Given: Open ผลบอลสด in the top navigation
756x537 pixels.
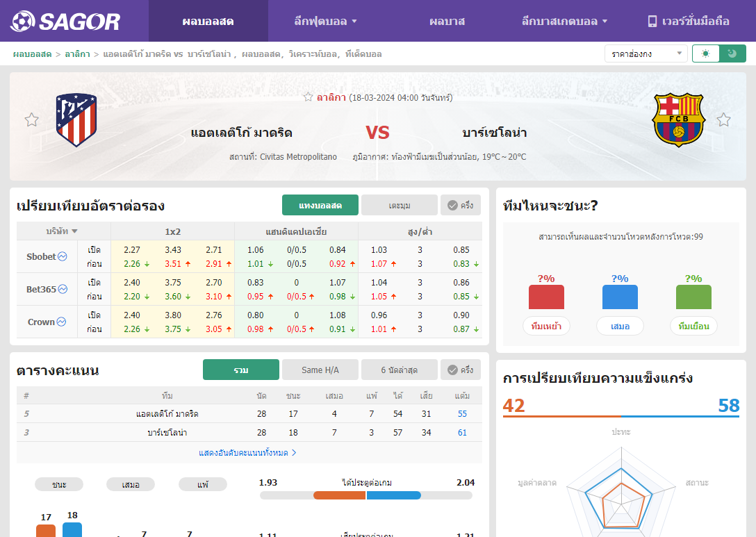Looking at the screenshot, I should [x=208, y=22].
